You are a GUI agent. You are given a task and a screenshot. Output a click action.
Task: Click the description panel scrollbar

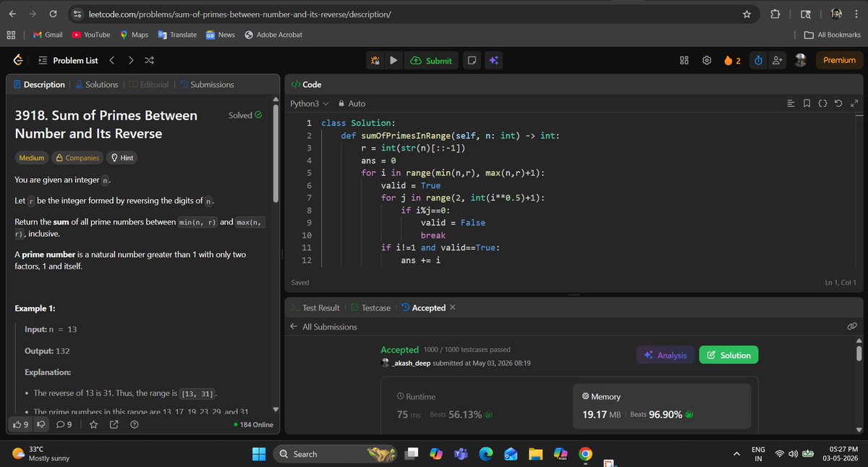(276, 152)
